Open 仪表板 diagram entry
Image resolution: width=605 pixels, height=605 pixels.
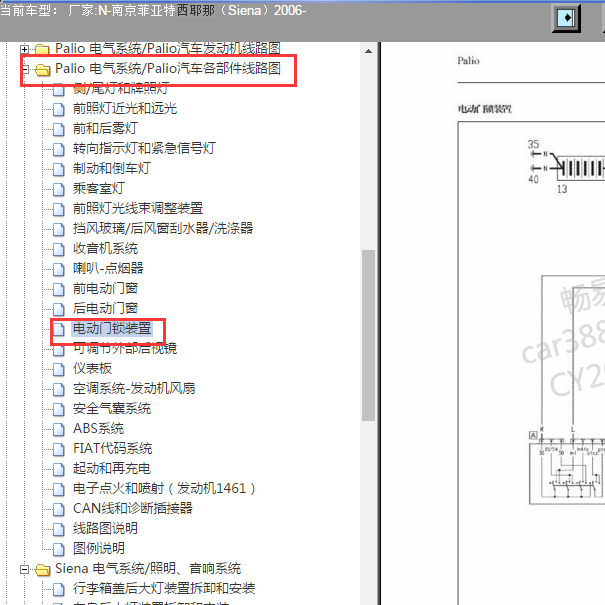[x=92, y=369]
